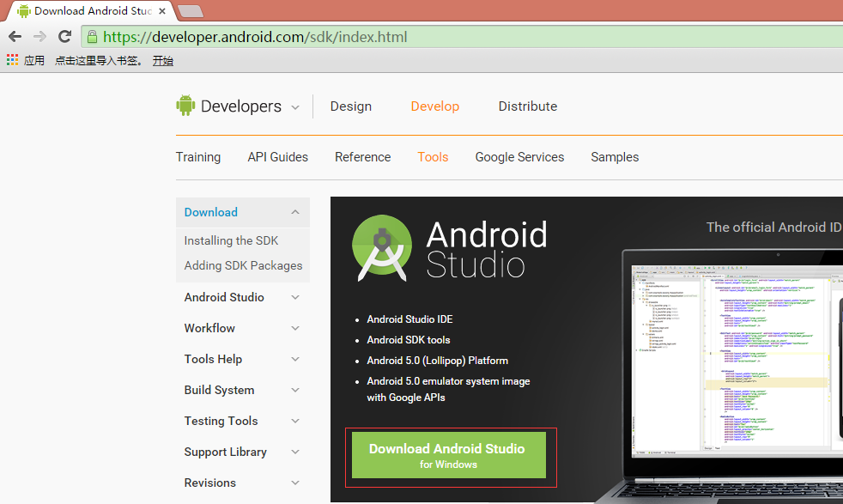843x504 pixels.
Task: Expand the Testing Tools sidebar chevron
Action: click(x=295, y=422)
